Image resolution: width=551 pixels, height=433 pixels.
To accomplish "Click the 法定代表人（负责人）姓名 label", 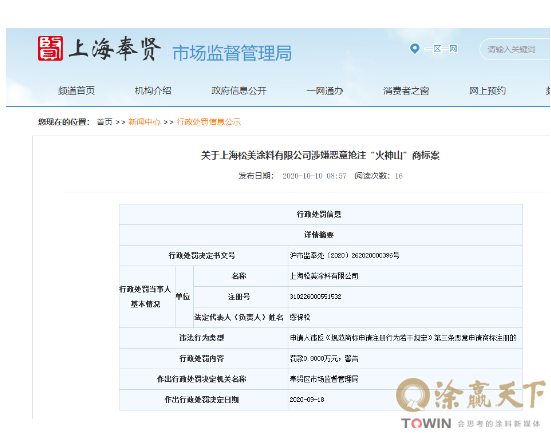I will coord(239,317).
